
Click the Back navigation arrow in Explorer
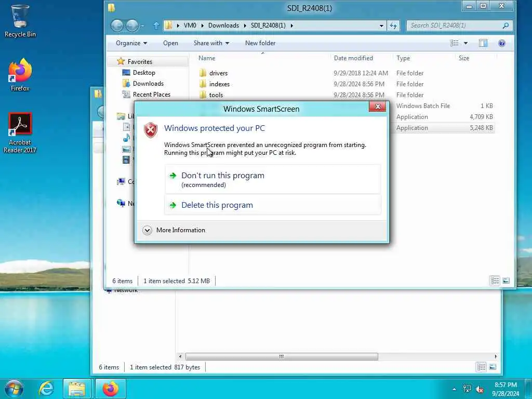tap(117, 25)
